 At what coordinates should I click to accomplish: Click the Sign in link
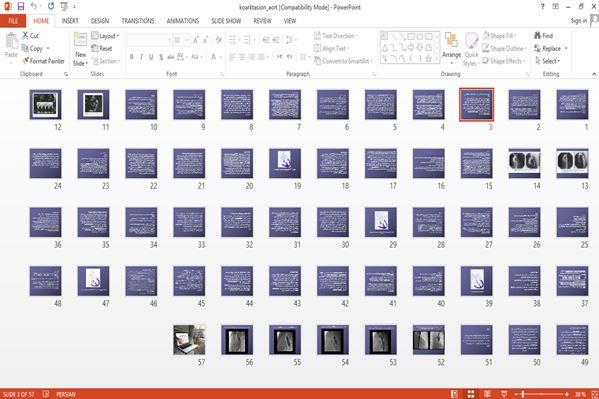(579, 21)
